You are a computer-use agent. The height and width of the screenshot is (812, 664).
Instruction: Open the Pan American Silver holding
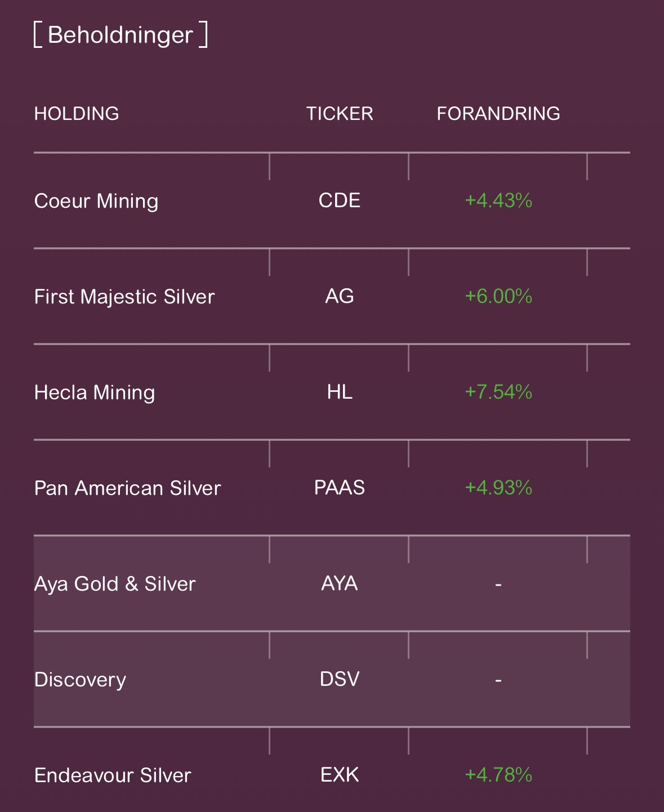click(127, 488)
